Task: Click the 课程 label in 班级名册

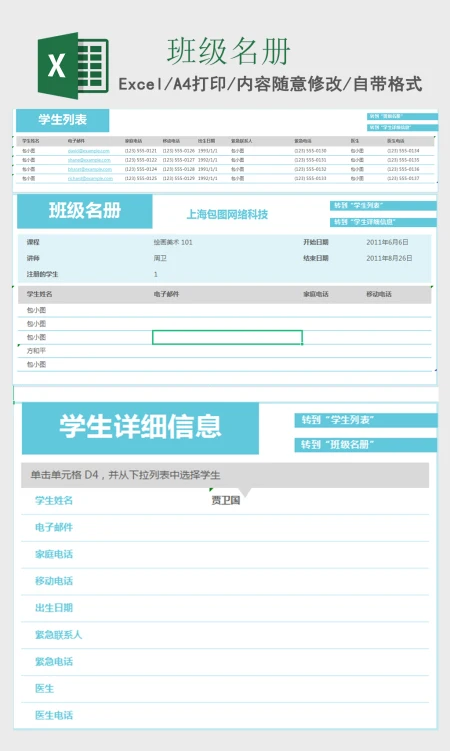Action: 33,242
